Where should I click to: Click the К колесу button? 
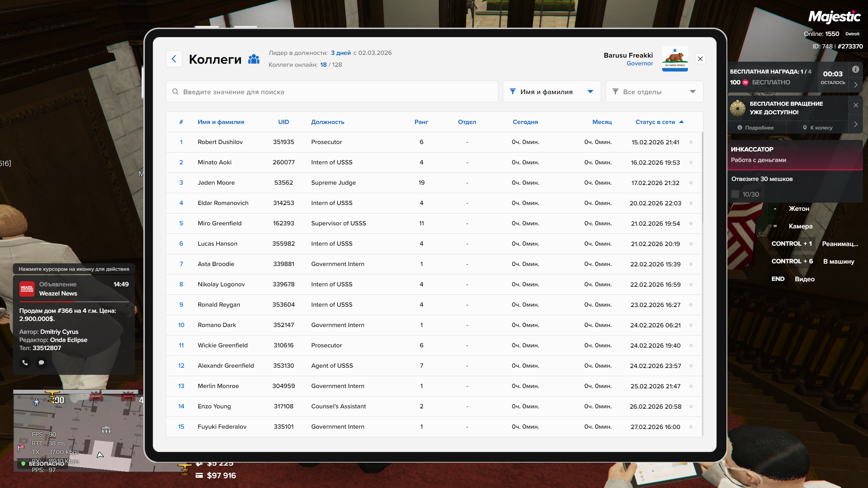click(817, 128)
